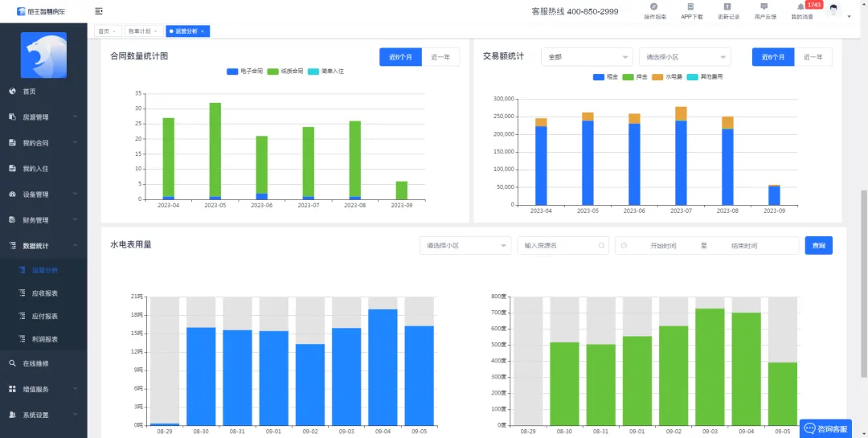Open 更新记录 update log icon
Viewport: 868px width, 438px height.
click(728, 7)
